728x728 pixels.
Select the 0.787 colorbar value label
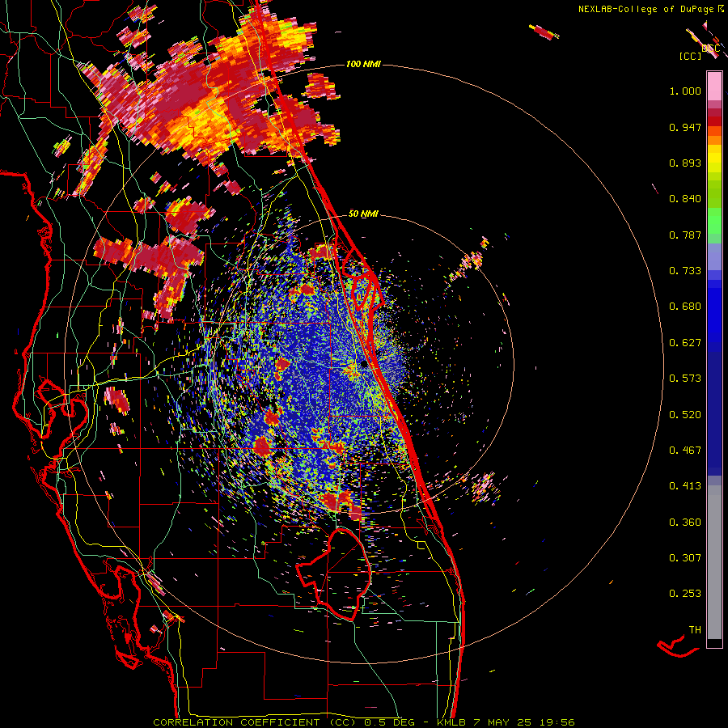(x=685, y=235)
